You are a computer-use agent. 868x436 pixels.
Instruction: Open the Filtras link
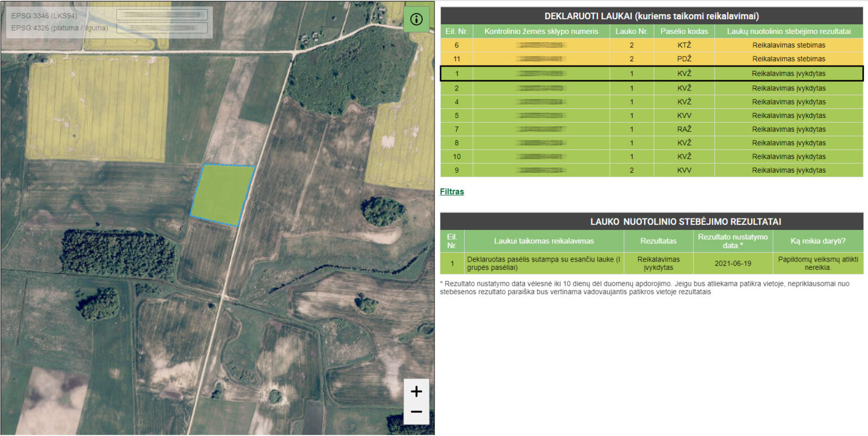point(452,191)
